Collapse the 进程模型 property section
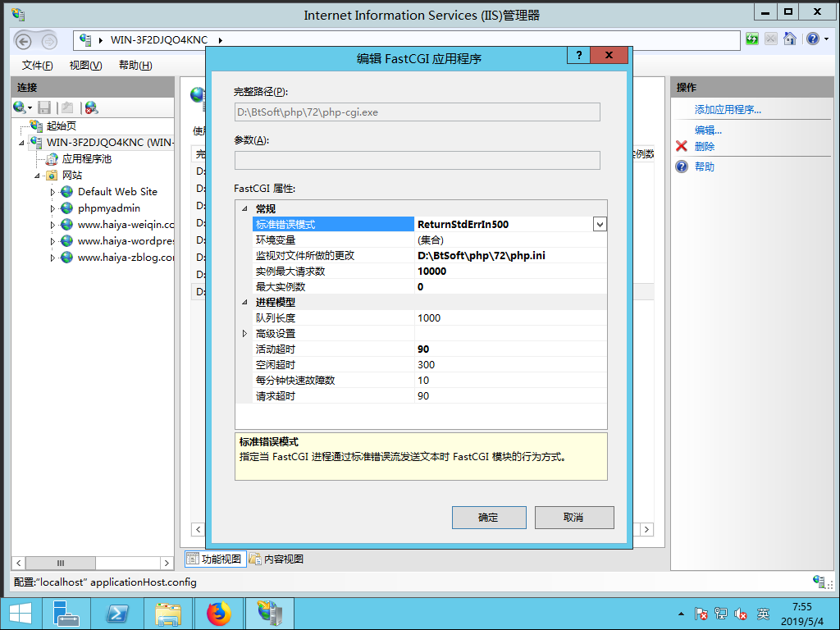 point(244,302)
